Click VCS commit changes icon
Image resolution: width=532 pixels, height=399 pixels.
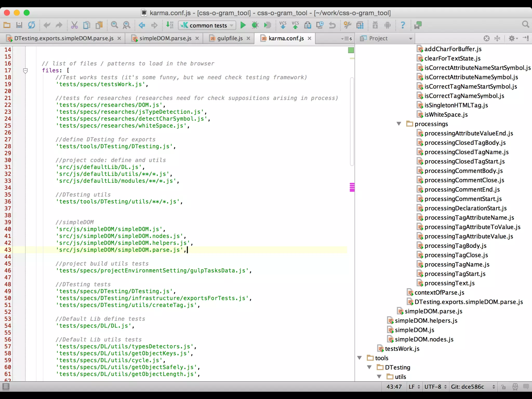pos(295,25)
